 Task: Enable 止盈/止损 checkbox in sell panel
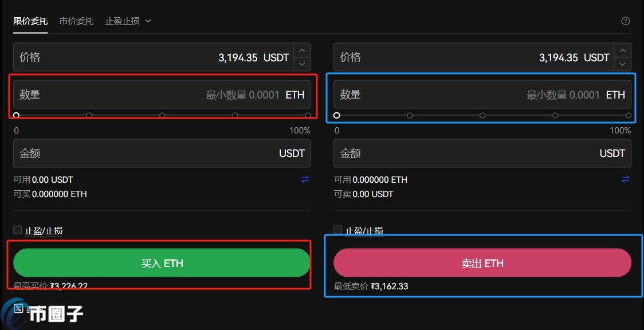(x=338, y=230)
